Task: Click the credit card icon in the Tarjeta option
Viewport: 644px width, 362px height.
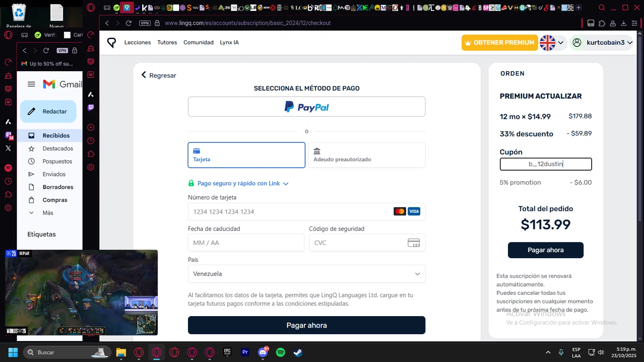Action: click(x=197, y=151)
